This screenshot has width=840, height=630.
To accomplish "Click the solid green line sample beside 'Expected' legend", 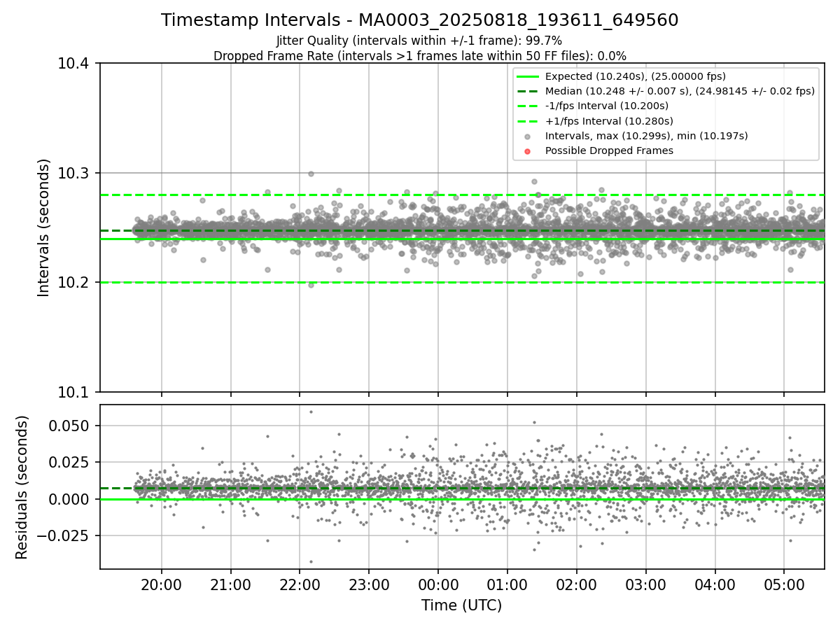I will (x=528, y=76).
